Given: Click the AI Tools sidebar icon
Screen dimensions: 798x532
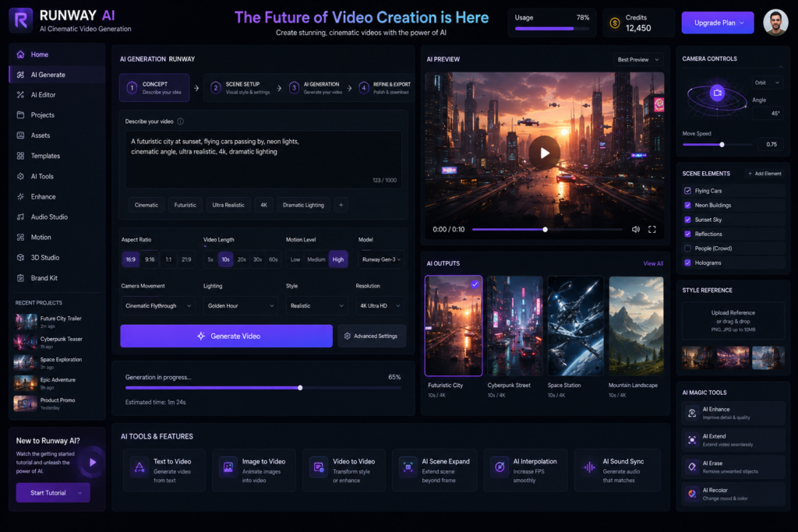Looking at the screenshot, I should [x=20, y=177].
